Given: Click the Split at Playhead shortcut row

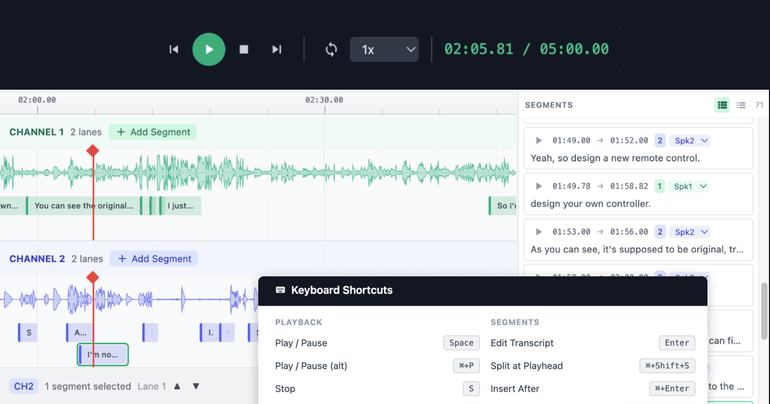Looking at the screenshot, I should (593, 366).
